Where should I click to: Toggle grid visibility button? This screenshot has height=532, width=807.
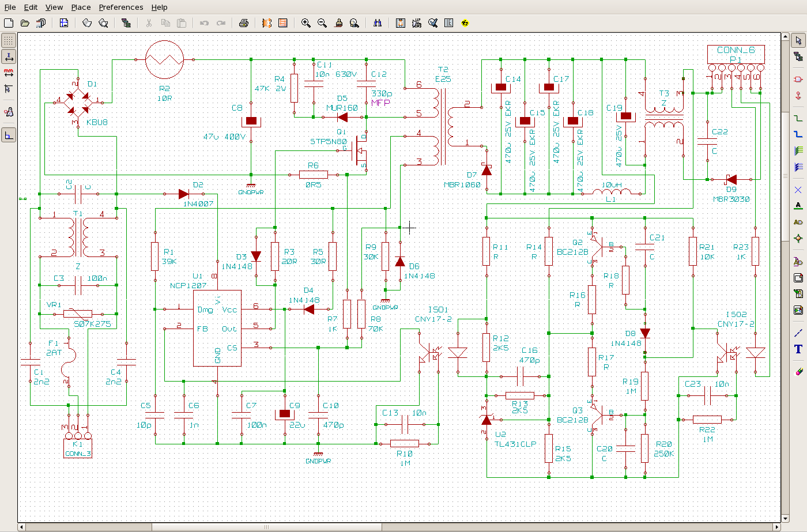click(9, 40)
